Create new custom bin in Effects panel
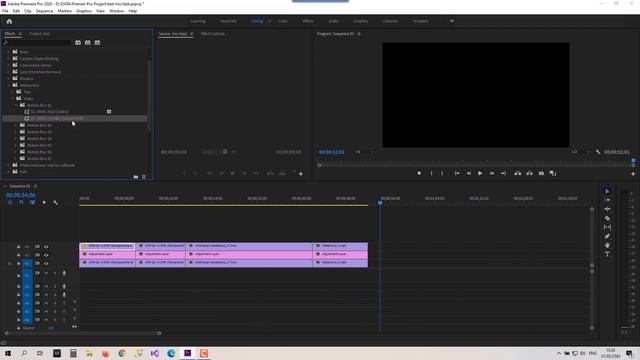 coord(136,177)
